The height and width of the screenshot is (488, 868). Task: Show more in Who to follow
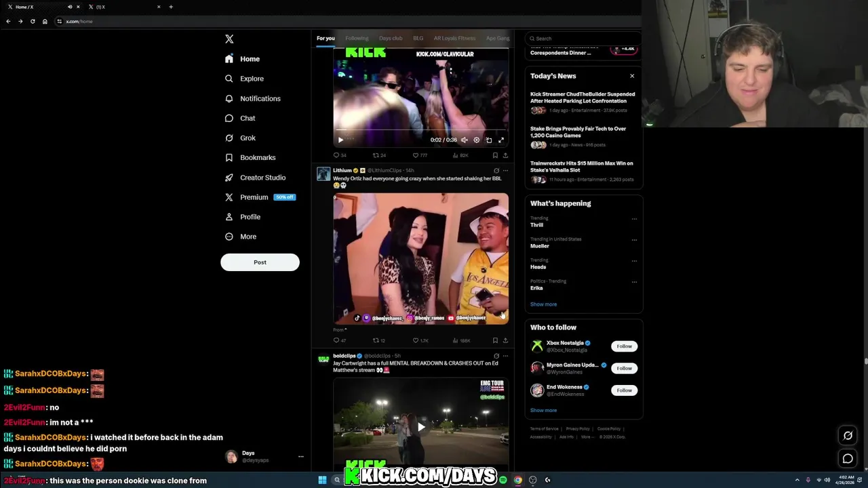[543, 410]
